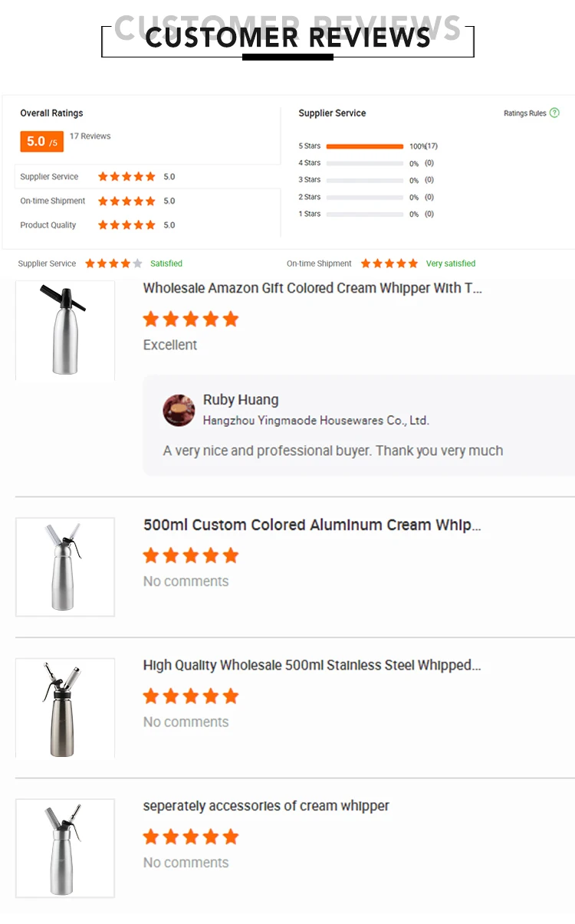Click the 17 Reviews count
The image size is (575, 924).
click(x=90, y=136)
